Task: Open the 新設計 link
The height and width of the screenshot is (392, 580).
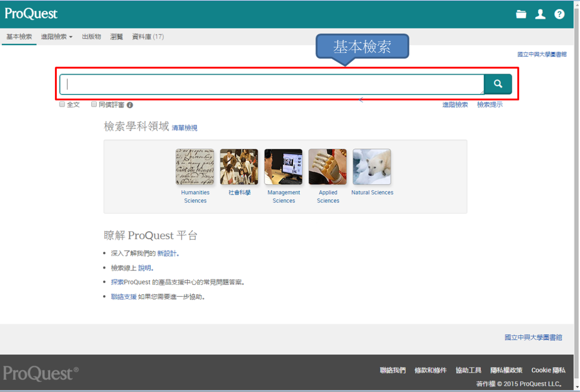Action: pyautogui.click(x=167, y=253)
